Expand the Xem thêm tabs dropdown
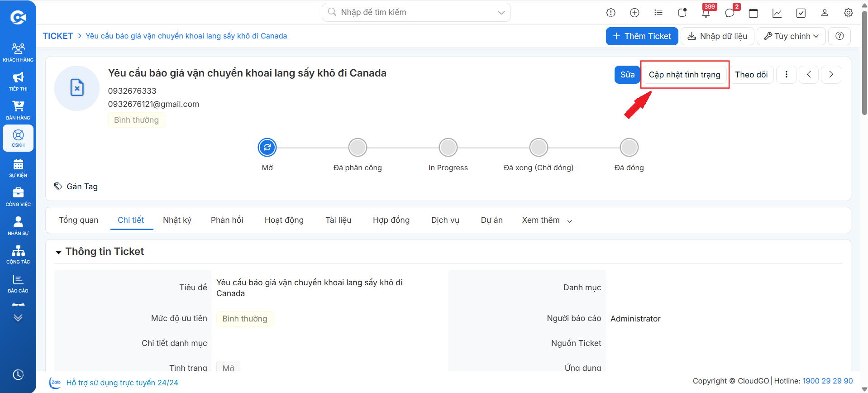This screenshot has height=393, width=868. (547, 220)
